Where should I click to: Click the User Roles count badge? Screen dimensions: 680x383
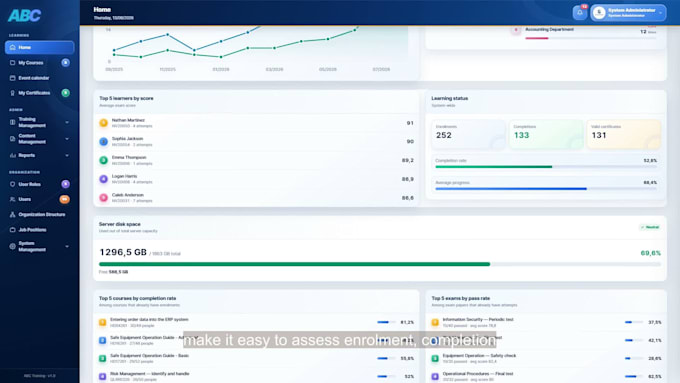point(65,184)
